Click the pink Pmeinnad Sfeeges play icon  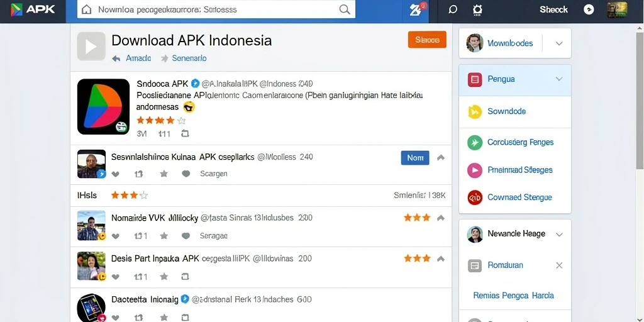(475, 170)
